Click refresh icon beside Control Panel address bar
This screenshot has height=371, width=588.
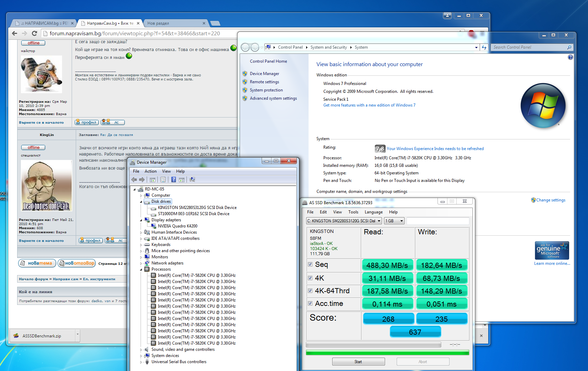pyautogui.click(x=484, y=47)
